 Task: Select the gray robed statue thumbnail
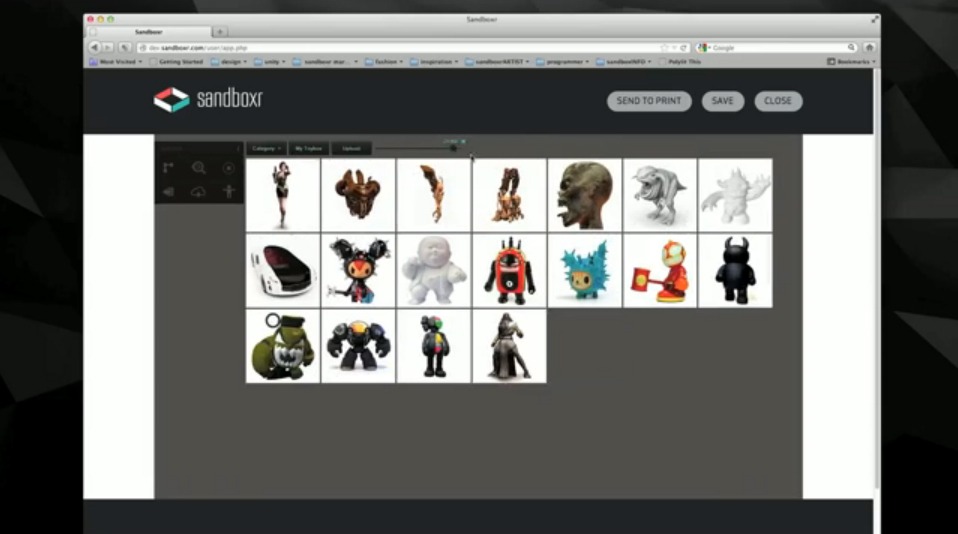509,346
